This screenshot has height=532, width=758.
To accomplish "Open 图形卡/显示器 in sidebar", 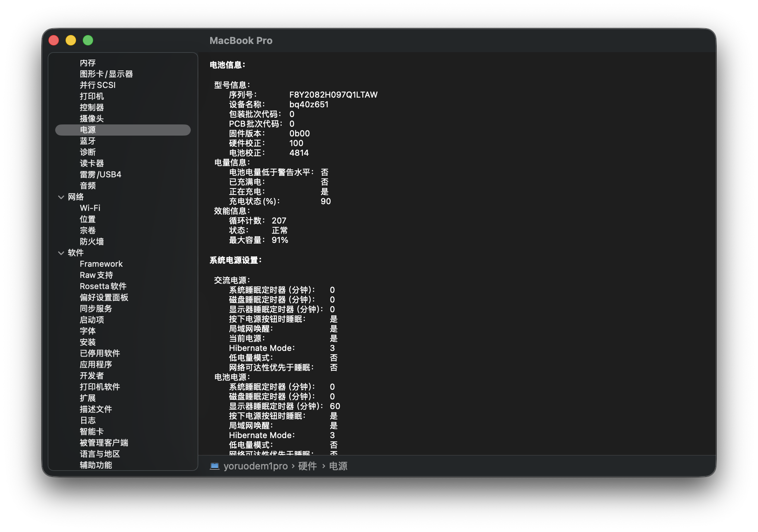I will point(106,74).
